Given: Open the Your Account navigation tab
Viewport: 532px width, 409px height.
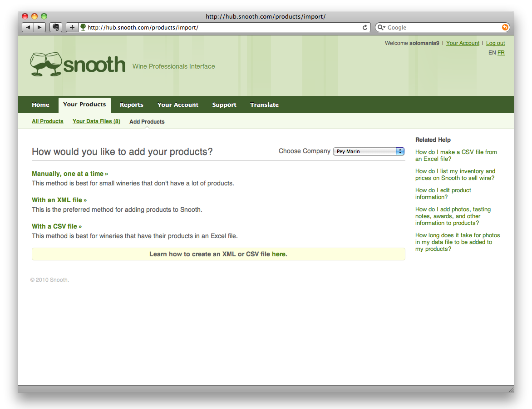Looking at the screenshot, I should [x=178, y=105].
